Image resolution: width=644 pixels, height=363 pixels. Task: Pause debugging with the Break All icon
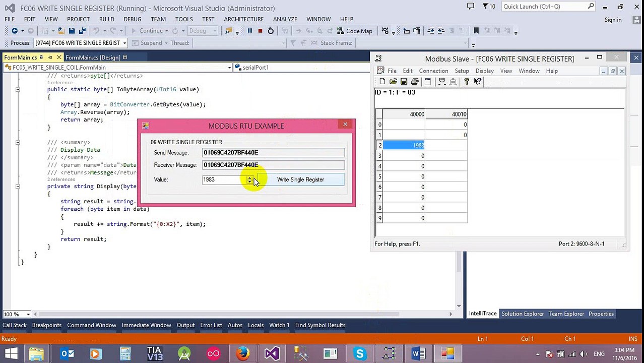(249, 31)
